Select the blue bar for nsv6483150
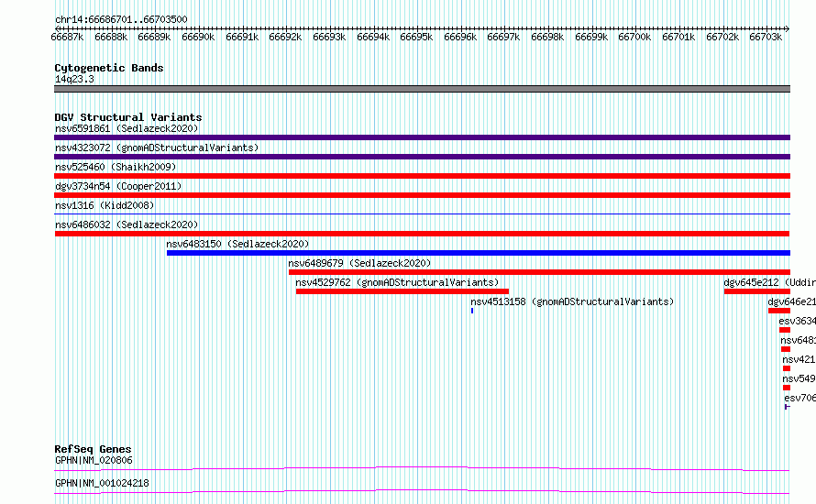 (479, 253)
